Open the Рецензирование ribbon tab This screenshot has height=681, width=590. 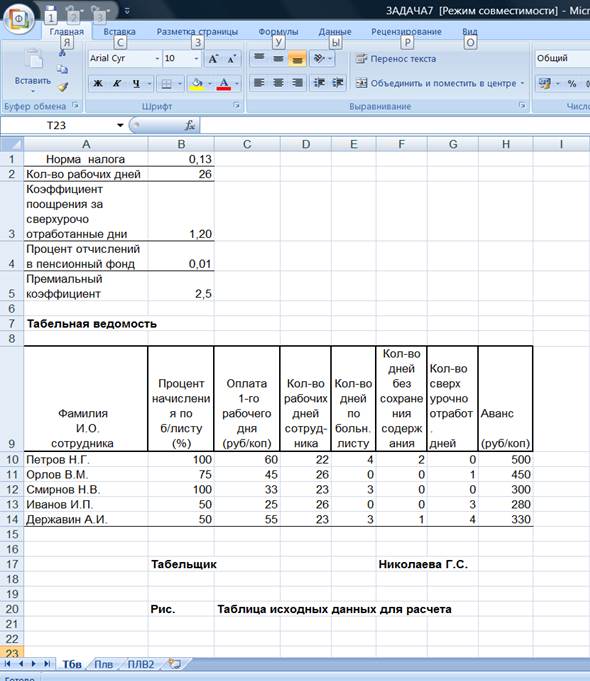coord(406,32)
